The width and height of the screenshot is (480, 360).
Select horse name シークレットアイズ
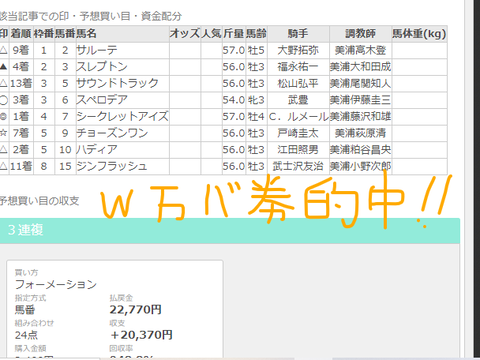[122, 116]
